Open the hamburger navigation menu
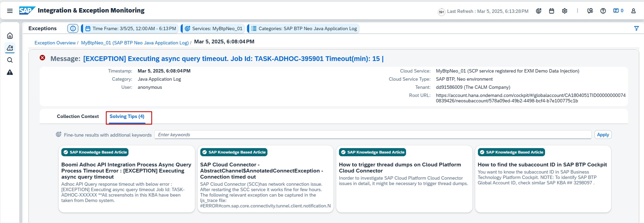Viewport: 644px width, 223px height. pos(10,11)
